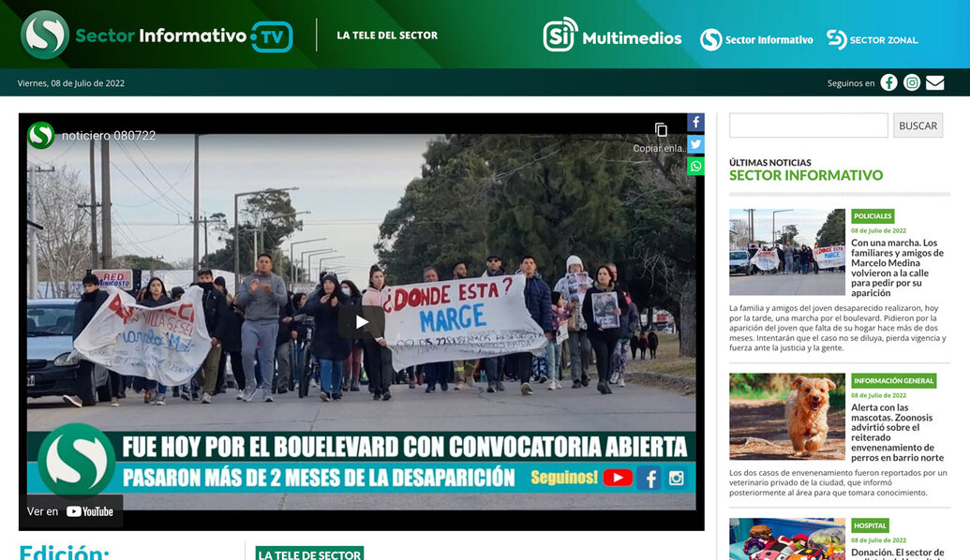970x560 pixels.
Task: Open the Facebook follow icon in top bar
Action: pyautogui.click(x=888, y=82)
